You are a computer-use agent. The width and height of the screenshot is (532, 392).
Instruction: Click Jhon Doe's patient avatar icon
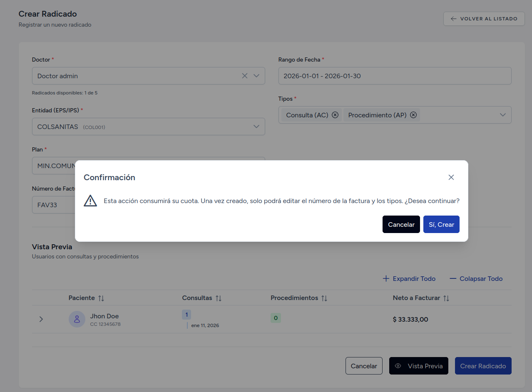[77, 319]
